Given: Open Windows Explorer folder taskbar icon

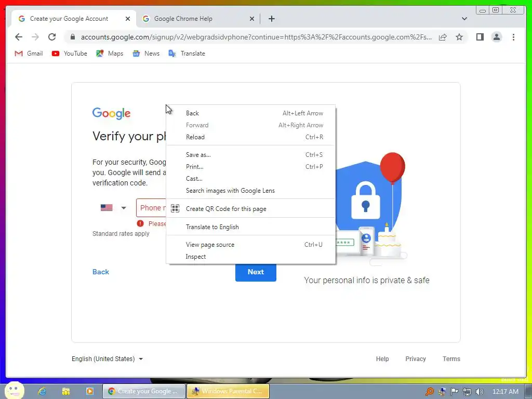Looking at the screenshot, I should [66, 391].
